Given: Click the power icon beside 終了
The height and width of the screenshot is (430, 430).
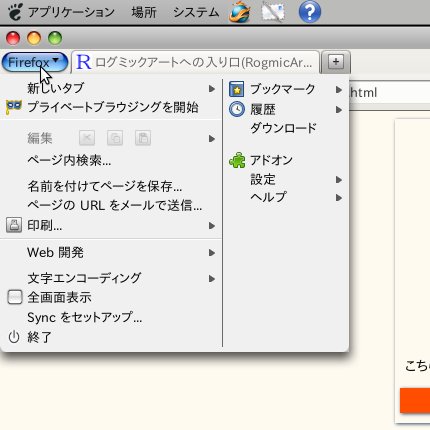Looking at the screenshot, I should coord(14,337).
